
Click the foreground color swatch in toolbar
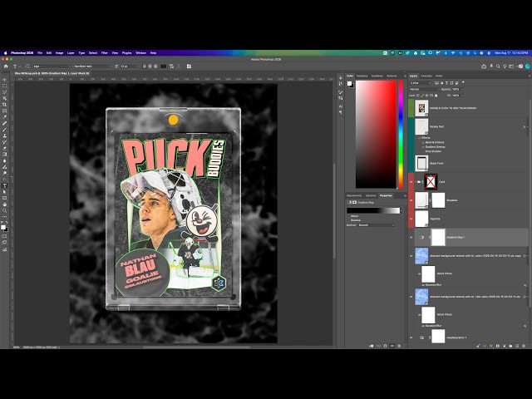pos(3,227)
